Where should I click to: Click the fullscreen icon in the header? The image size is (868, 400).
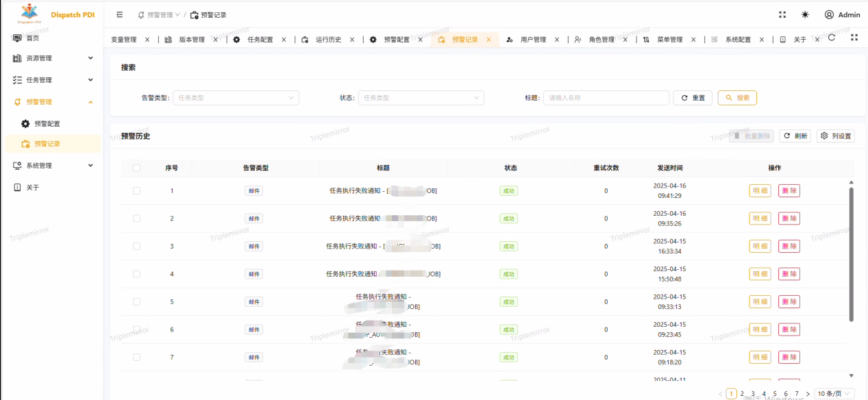(x=782, y=14)
